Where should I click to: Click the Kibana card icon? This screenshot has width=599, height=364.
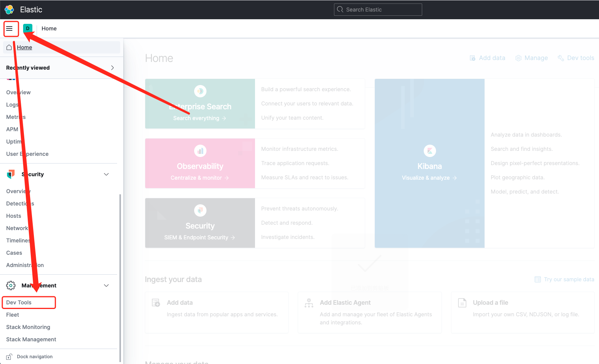(430, 150)
